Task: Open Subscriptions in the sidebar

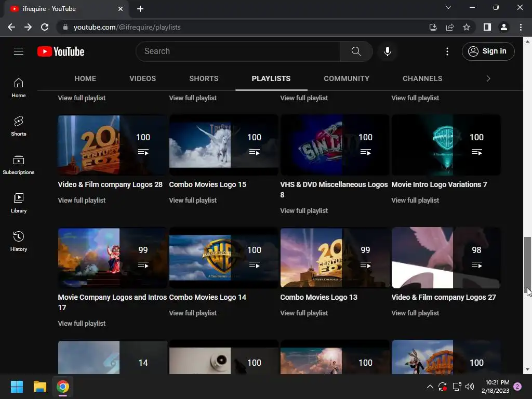Action: point(19,164)
